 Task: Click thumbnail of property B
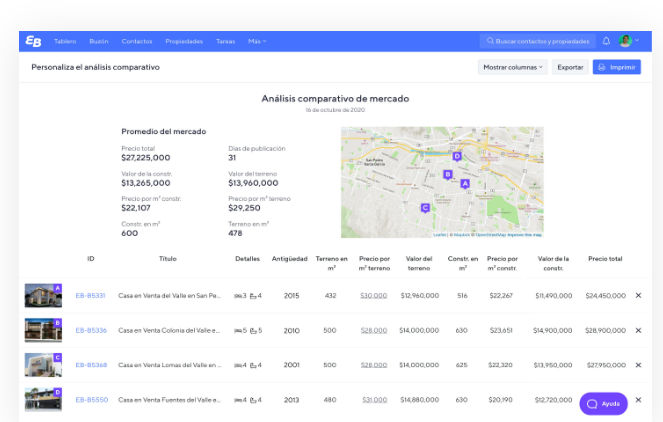(x=43, y=330)
